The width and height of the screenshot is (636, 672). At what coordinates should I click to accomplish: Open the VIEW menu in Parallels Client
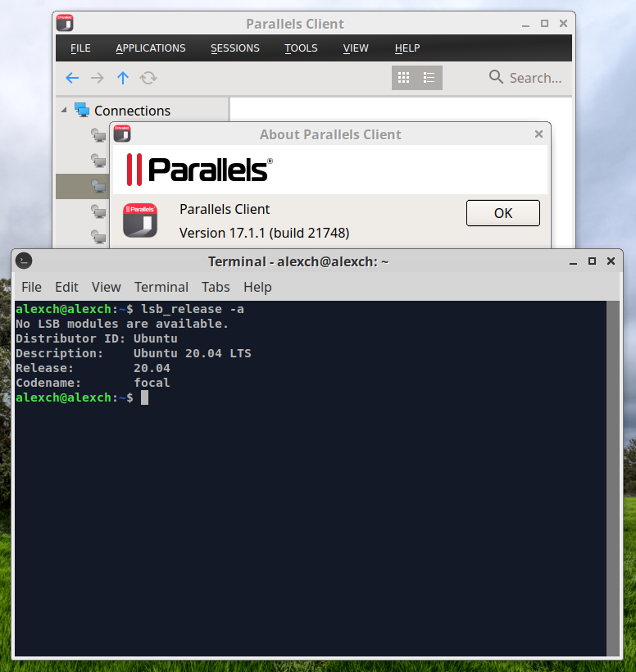coord(356,48)
